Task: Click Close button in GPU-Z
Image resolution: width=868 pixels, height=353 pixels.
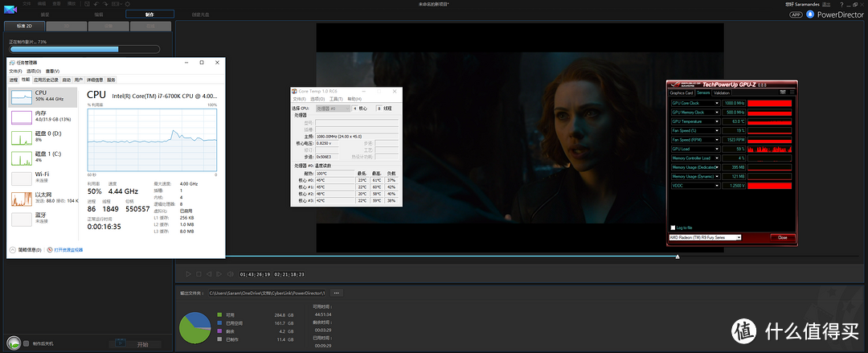Action: point(783,238)
